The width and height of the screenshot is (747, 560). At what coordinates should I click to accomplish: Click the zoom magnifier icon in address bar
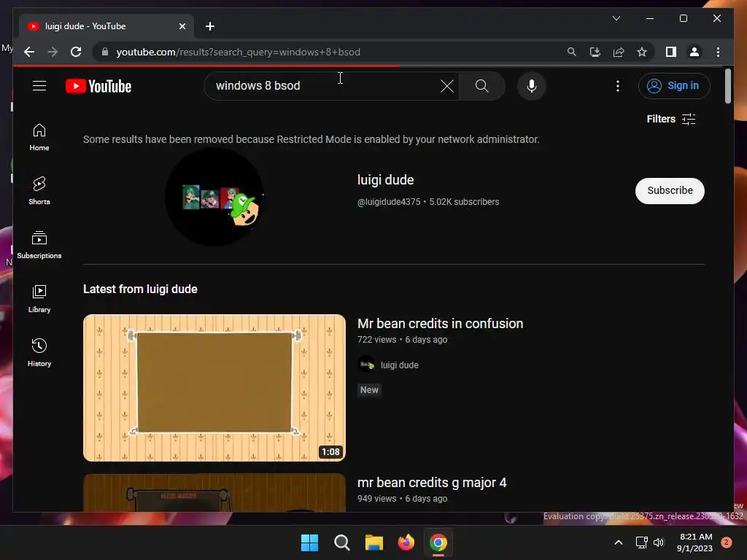click(572, 52)
